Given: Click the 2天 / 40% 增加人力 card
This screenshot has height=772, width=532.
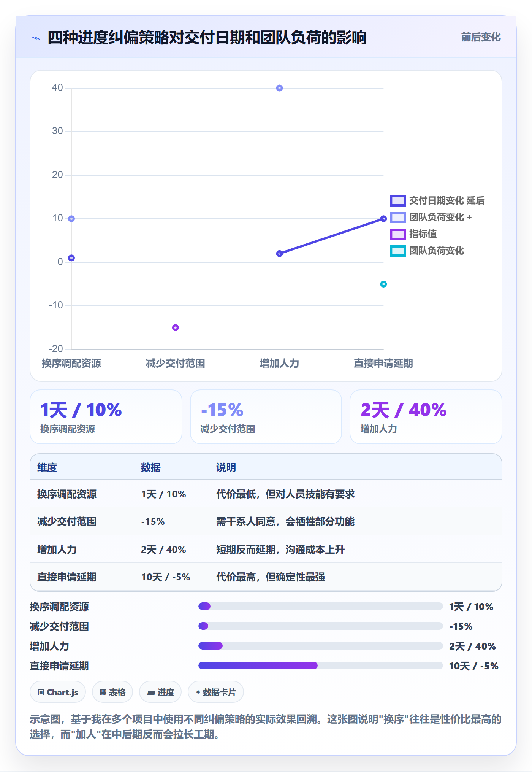Looking at the screenshot, I should point(426,417).
